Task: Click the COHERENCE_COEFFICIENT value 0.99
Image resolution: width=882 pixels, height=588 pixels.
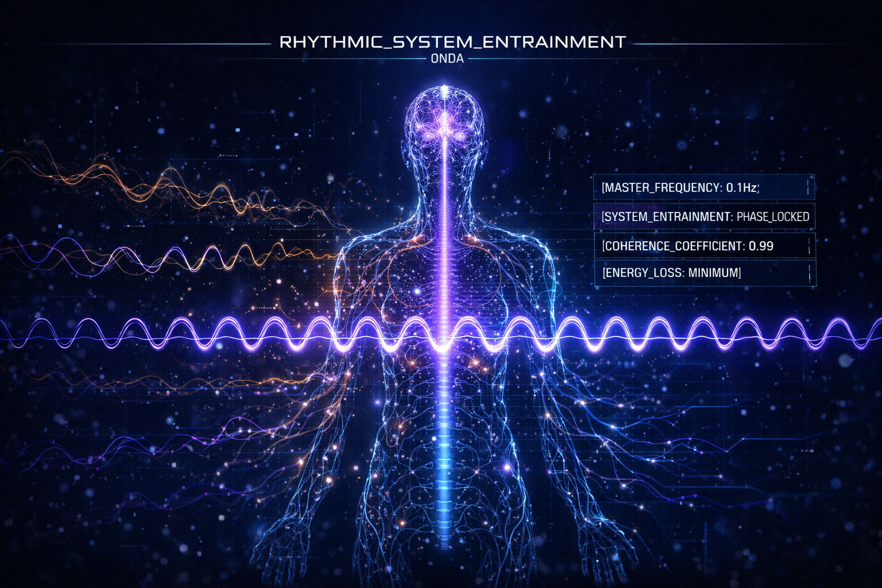Action: (760, 246)
